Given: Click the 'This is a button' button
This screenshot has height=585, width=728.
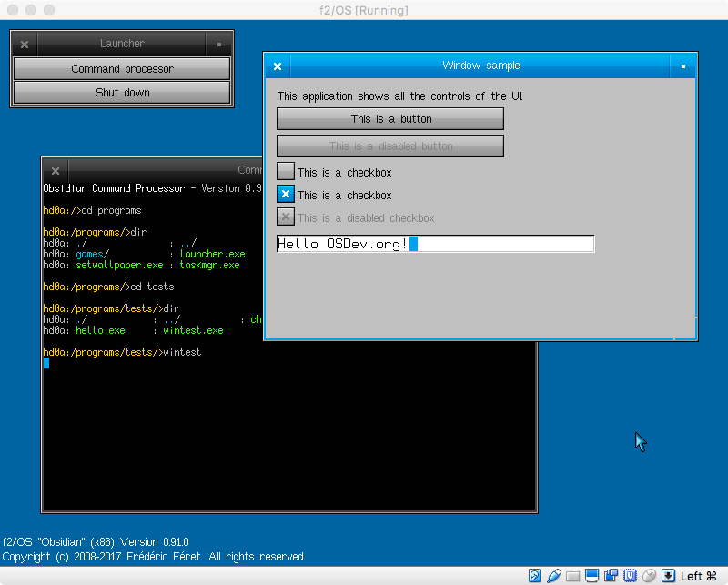Looking at the screenshot, I should pos(390,119).
